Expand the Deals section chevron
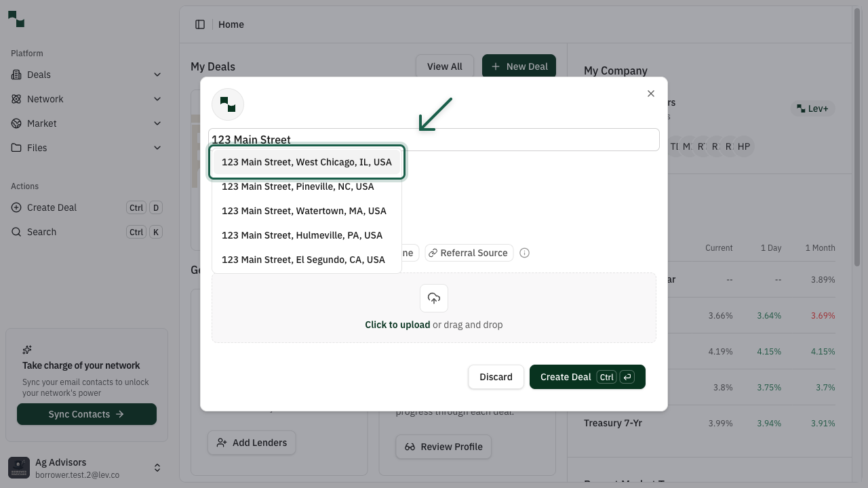The image size is (868, 488). tap(157, 75)
